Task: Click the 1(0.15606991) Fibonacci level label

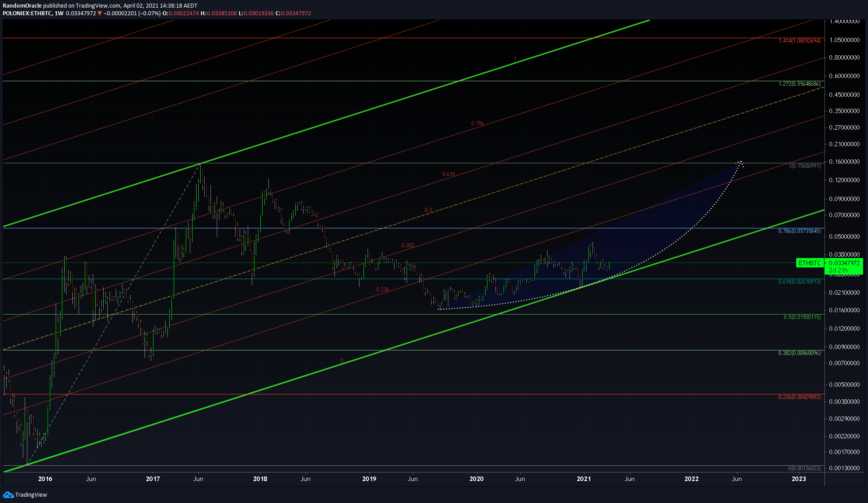Action: 804,166
